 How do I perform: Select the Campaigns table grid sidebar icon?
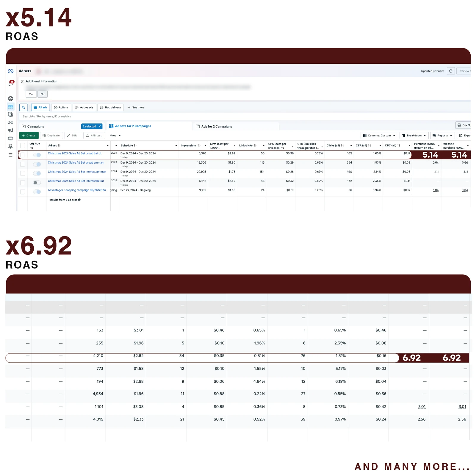(x=10, y=107)
